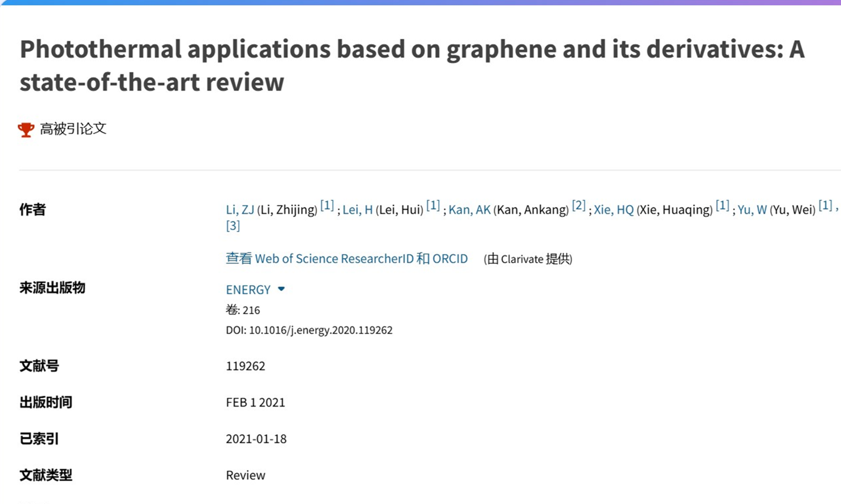Open author link Kan, AK
Screen dimensions: 841x504
point(469,210)
